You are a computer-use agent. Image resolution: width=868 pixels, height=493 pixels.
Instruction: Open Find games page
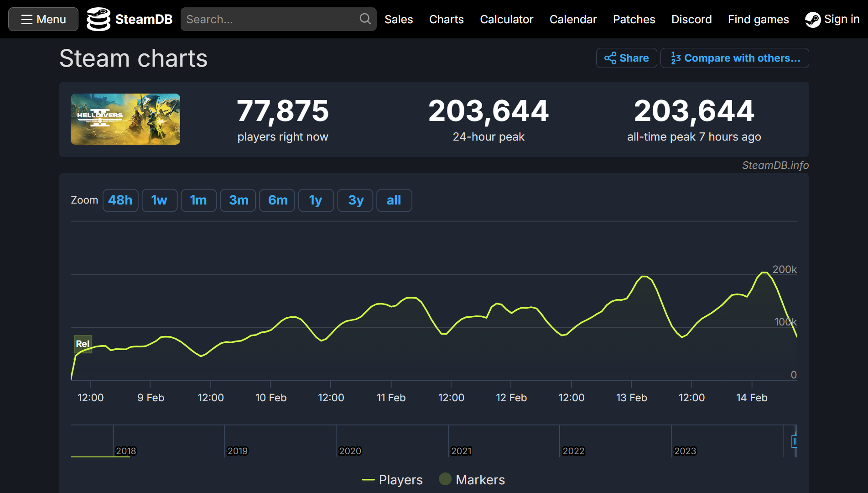click(759, 19)
